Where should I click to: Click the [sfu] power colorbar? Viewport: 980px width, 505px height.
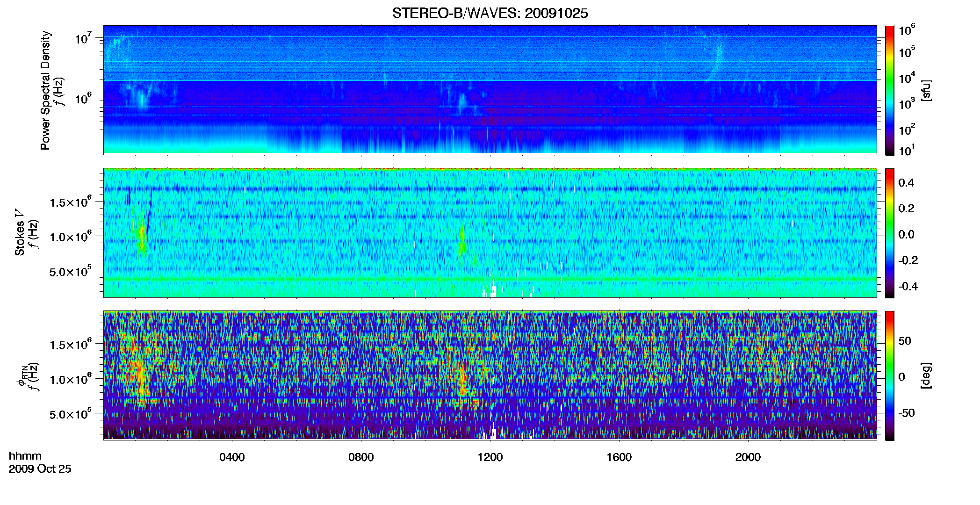[889, 90]
